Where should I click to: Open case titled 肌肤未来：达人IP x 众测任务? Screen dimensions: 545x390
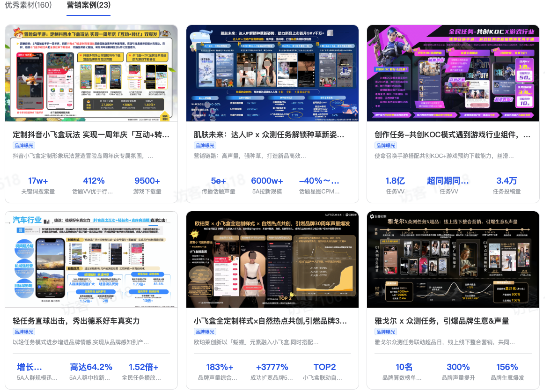269,135
